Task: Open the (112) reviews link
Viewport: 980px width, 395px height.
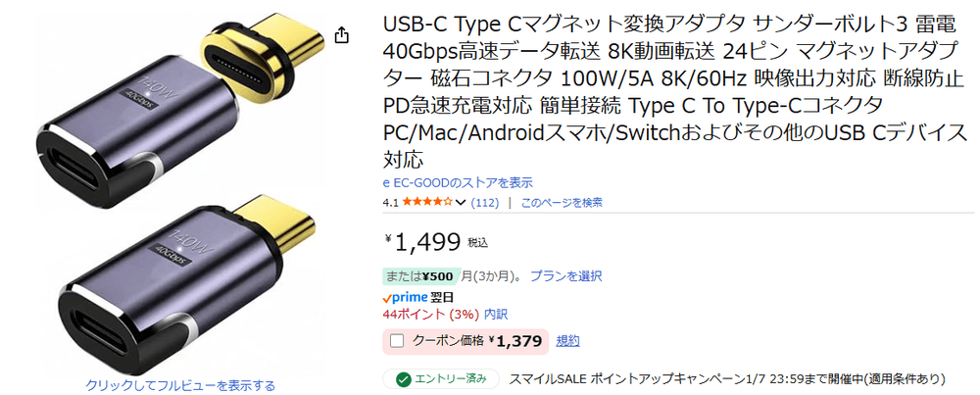Action: [x=485, y=203]
